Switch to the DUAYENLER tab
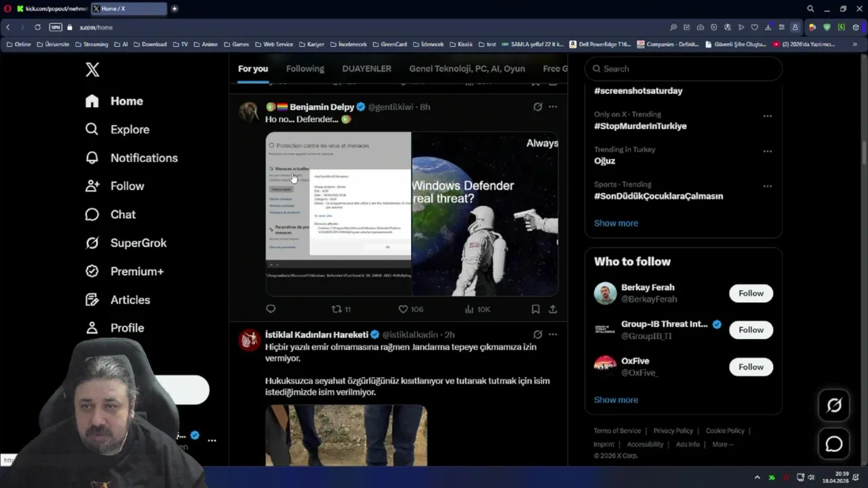Viewport: 868px width, 488px height. [367, 68]
